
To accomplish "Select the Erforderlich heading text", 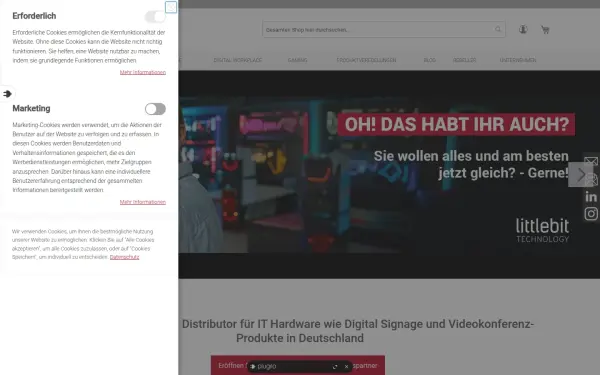I will 34,16.
